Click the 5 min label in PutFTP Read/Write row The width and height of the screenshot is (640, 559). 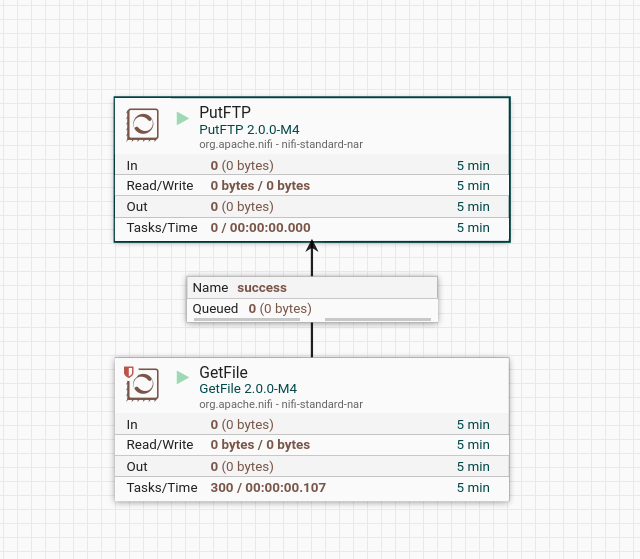[x=473, y=186]
